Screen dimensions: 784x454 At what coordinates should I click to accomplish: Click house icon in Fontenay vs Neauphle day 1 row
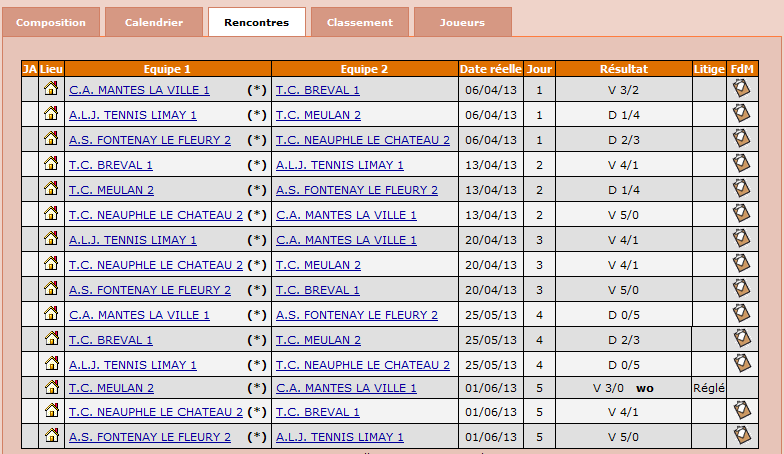click(51, 138)
